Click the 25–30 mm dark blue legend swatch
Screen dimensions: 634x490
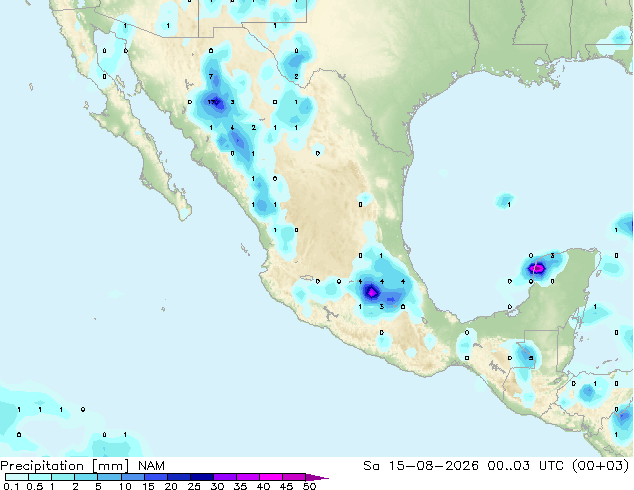coord(202,477)
